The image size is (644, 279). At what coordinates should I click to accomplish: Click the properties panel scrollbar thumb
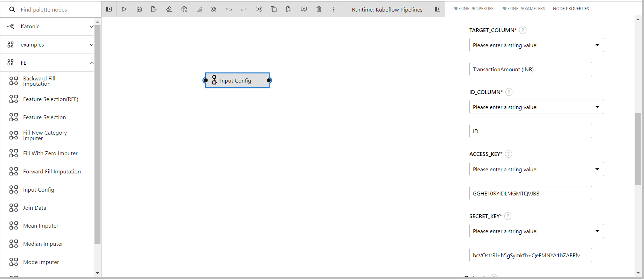[638, 149]
